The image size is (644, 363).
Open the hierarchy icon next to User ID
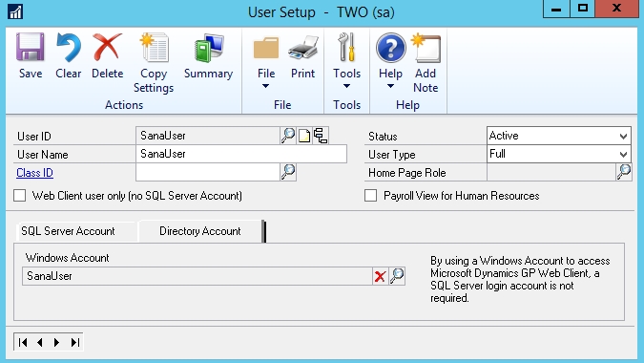321,136
